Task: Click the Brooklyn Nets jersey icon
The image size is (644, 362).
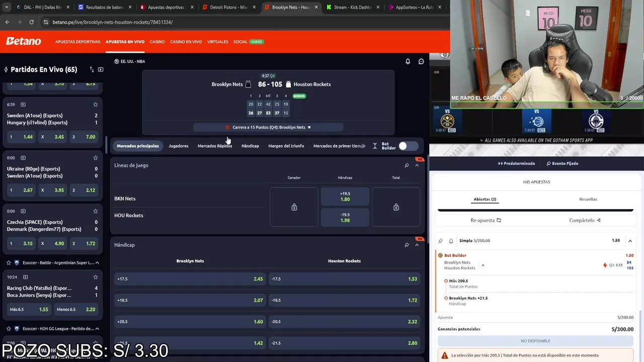Action: (x=248, y=84)
